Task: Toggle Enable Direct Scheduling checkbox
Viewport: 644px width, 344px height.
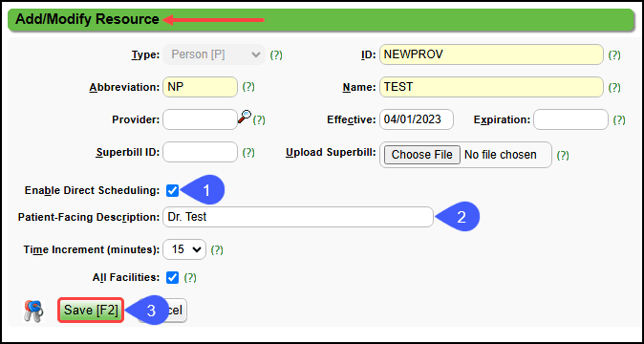Action: coord(173,190)
